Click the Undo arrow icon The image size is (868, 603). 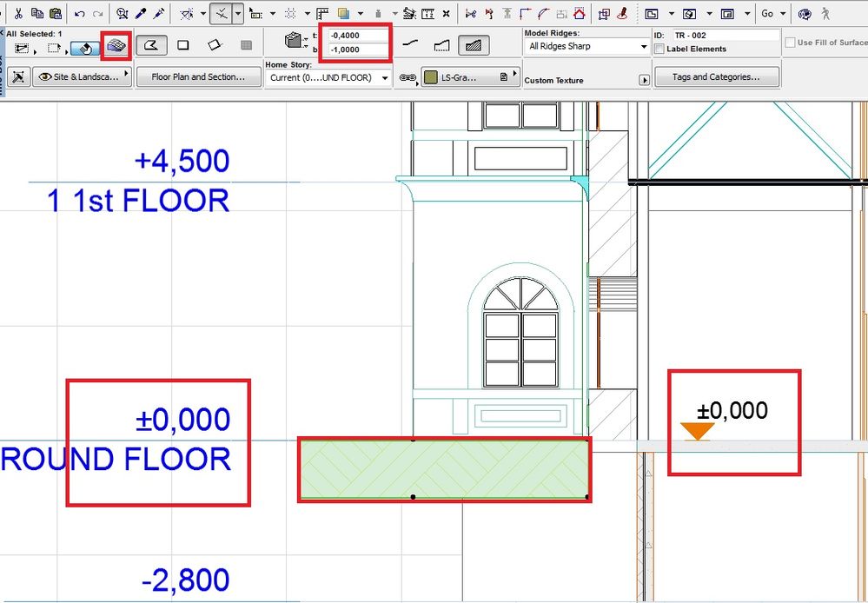coord(78,11)
